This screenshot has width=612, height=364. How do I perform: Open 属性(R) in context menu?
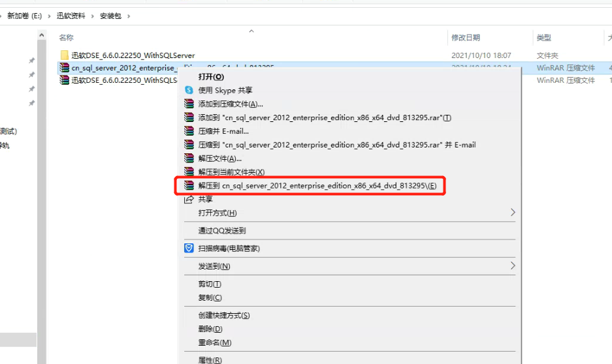point(210,359)
